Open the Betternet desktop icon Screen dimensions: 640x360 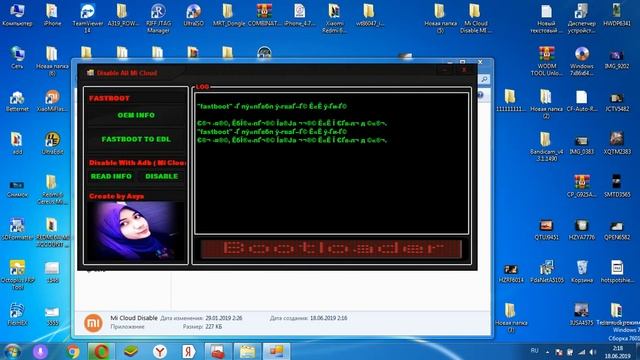(17, 101)
